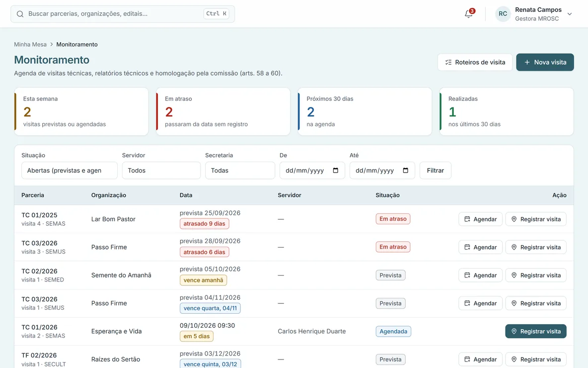Viewport: 588px width, 368px height.
Task: Apply filters with the Filtrar button
Action: [436, 171]
